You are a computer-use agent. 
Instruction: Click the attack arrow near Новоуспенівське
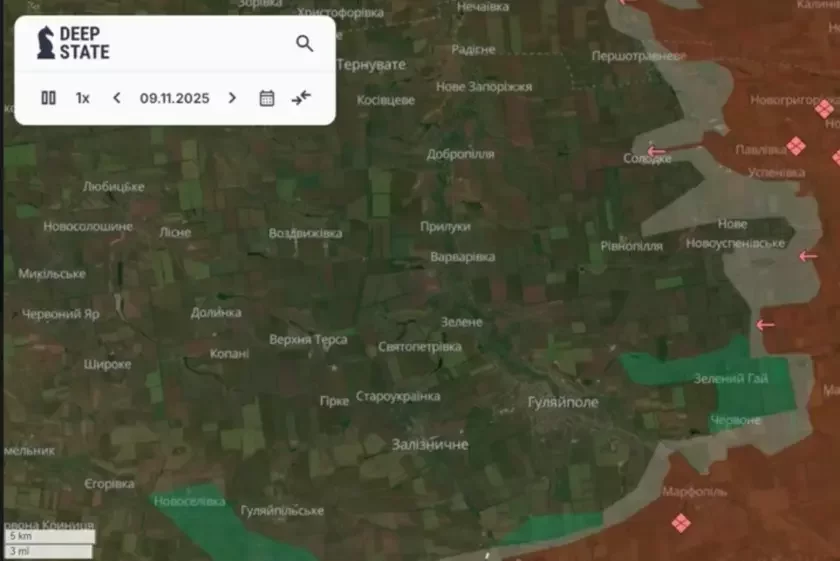pos(808,257)
